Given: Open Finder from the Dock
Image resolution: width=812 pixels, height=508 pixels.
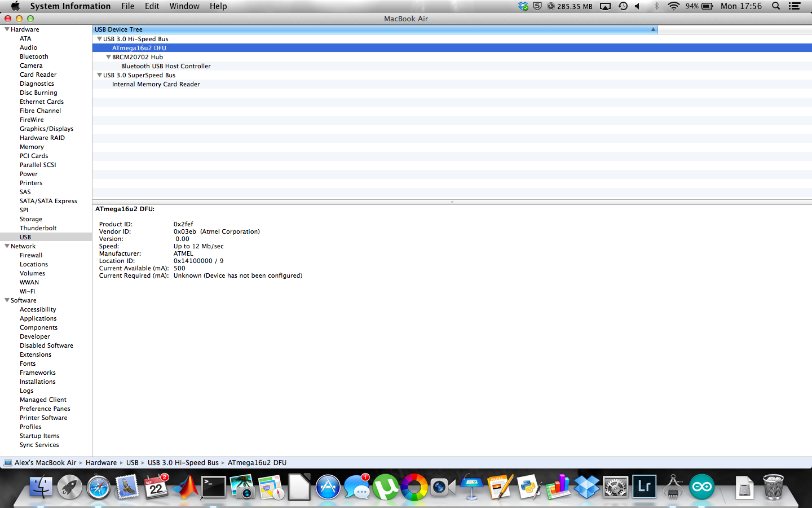Looking at the screenshot, I should (41, 487).
